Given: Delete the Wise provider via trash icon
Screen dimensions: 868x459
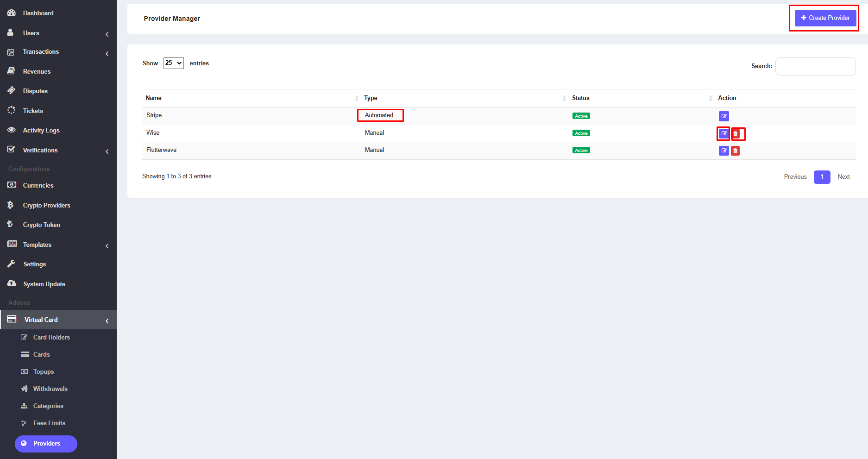Looking at the screenshot, I should [x=736, y=133].
